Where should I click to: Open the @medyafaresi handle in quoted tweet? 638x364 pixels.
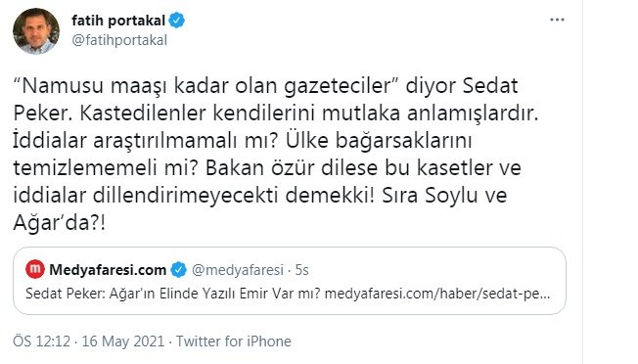click(x=237, y=270)
